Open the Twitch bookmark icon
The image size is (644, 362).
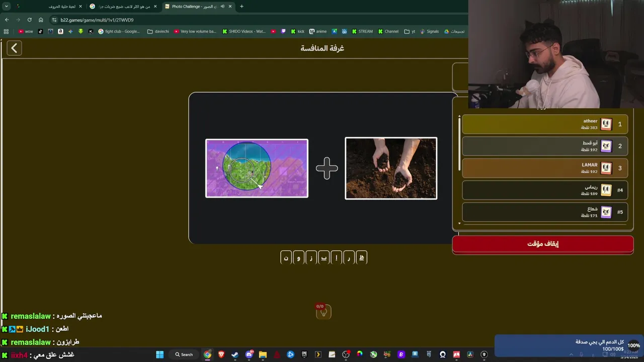coord(283,31)
